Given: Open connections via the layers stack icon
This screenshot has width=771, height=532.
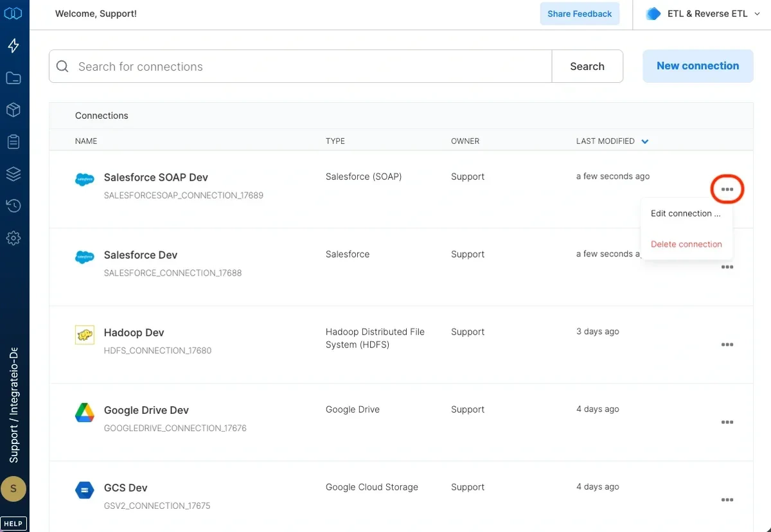Looking at the screenshot, I should coord(13,173).
